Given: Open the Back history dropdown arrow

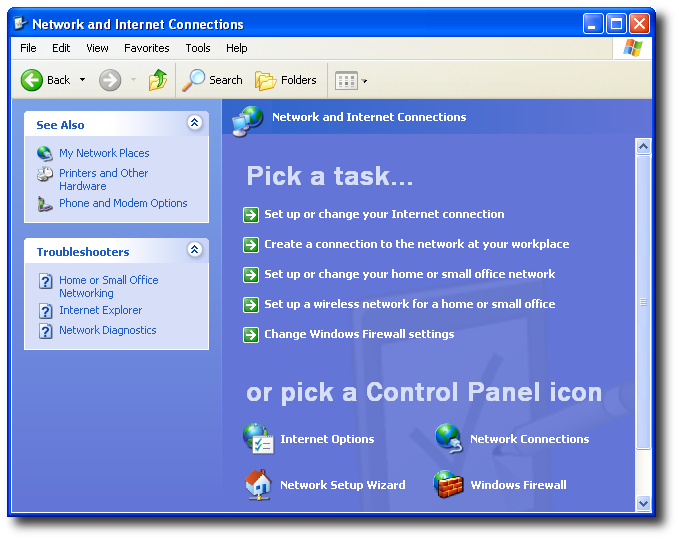Looking at the screenshot, I should (82, 80).
